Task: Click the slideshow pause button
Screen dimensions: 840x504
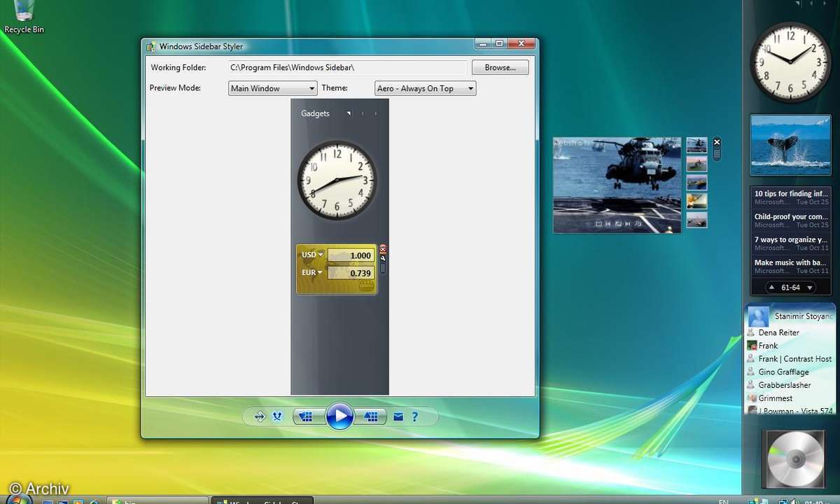Action: pos(617,224)
